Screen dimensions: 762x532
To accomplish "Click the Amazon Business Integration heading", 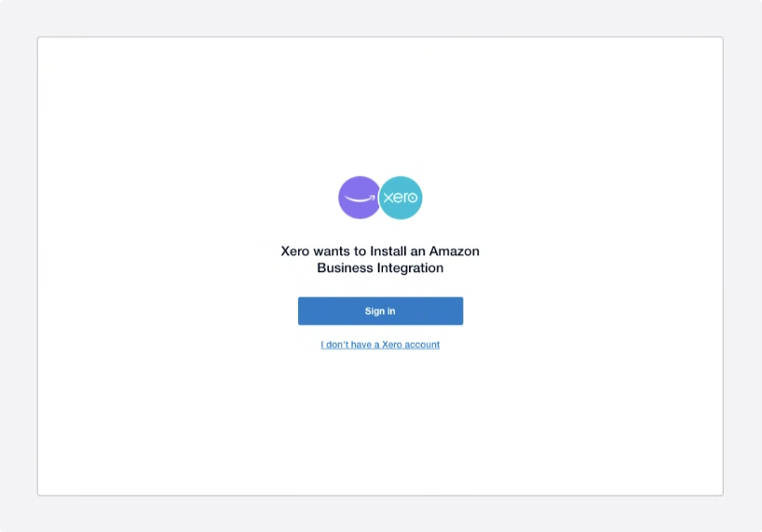I will [x=380, y=259].
